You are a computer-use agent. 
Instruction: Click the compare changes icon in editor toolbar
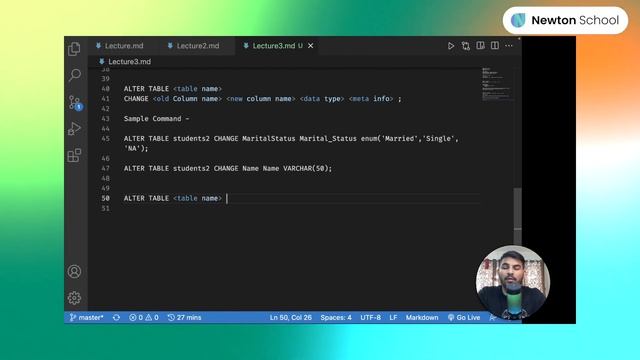[x=466, y=46]
